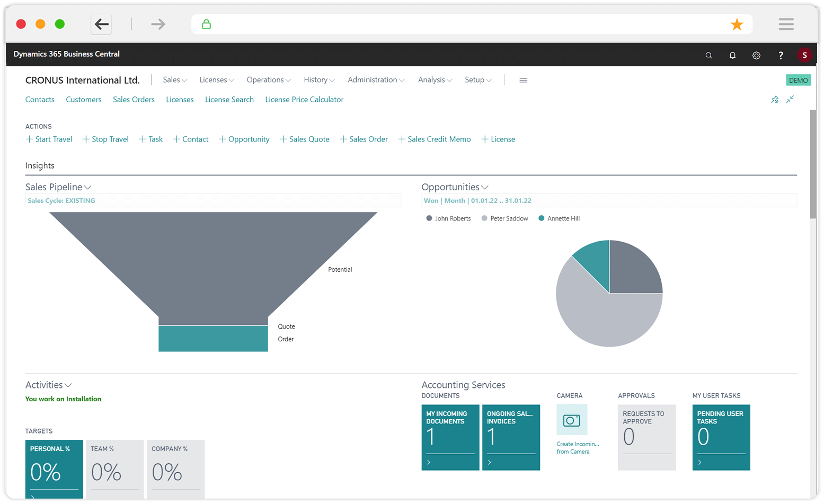Click the browser back arrow
This screenshot has height=504, width=824.
point(101,24)
